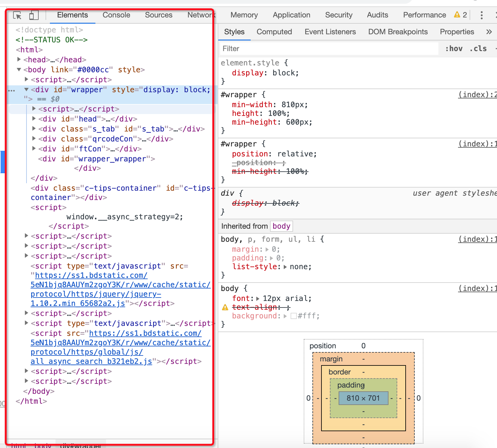Click the position: relative declaration
This screenshot has height=448, width=497.
pyautogui.click(x=274, y=154)
